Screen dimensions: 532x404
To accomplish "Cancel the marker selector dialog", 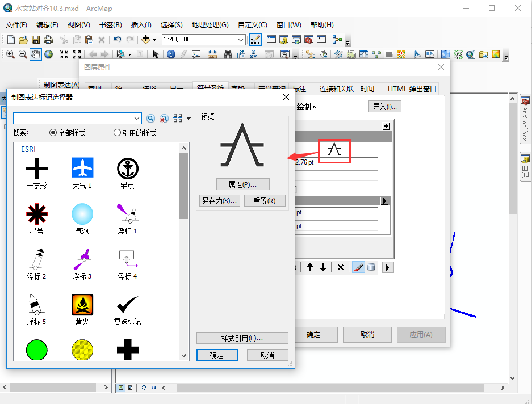I will pyautogui.click(x=267, y=355).
